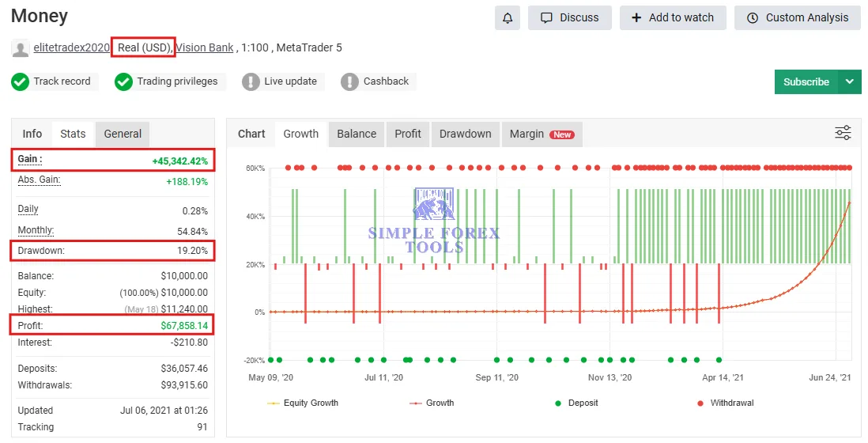Open Custom Analysis options
This screenshot has width=868, height=443.
798,17
